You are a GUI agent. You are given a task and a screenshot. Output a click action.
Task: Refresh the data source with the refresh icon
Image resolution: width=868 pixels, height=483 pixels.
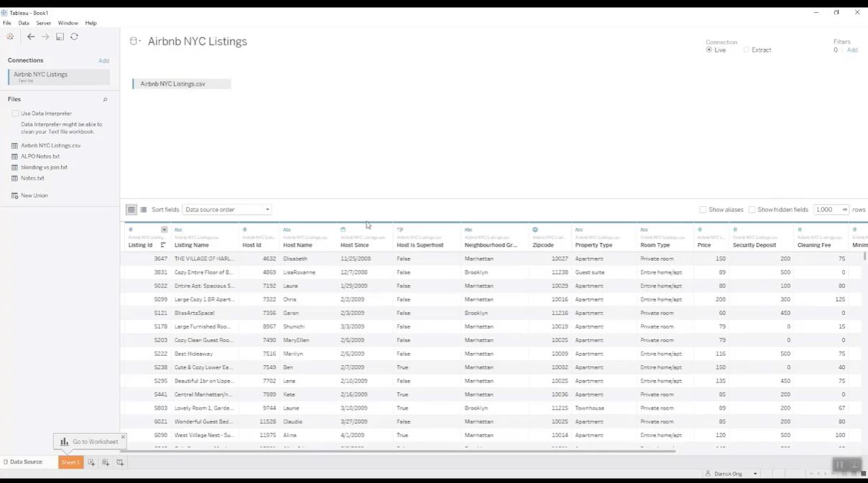(74, 37)
